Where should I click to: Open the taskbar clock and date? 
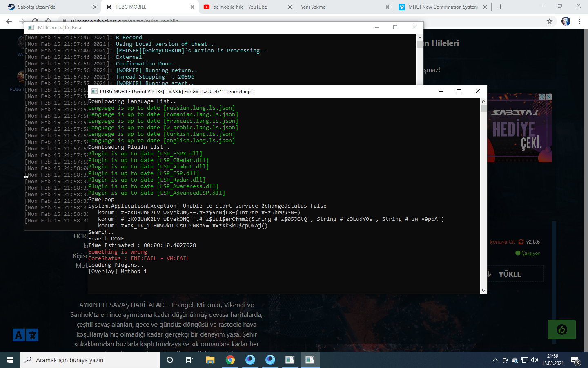coord(553,360)
